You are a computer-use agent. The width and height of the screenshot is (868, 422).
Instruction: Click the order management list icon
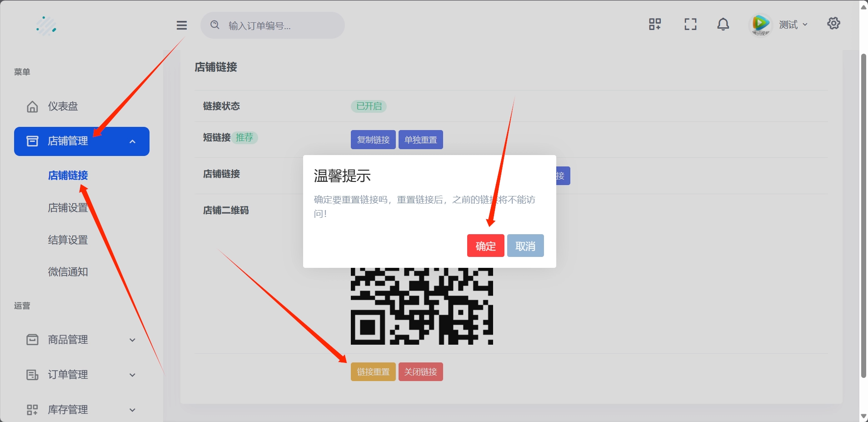pyautogui.click(x=32, y=375)
